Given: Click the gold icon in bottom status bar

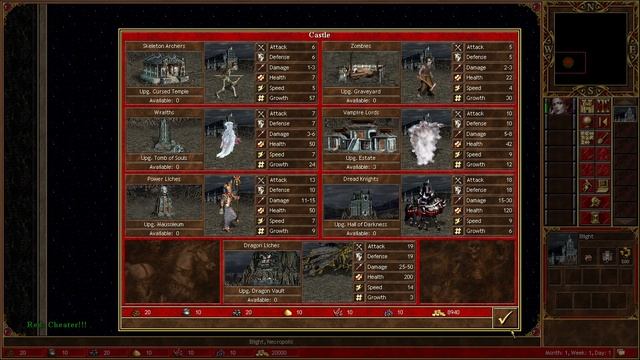Looking at the screenshot, I should point(262,353).
